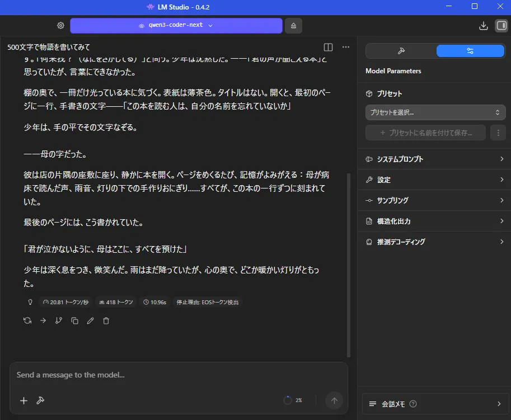Click the eject model button
Viewport: 511px width, 420px height.
coord(293,26)
